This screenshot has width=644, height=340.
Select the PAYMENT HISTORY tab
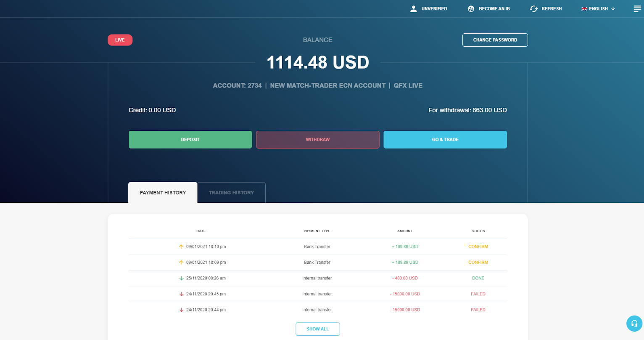click(163, 192)
